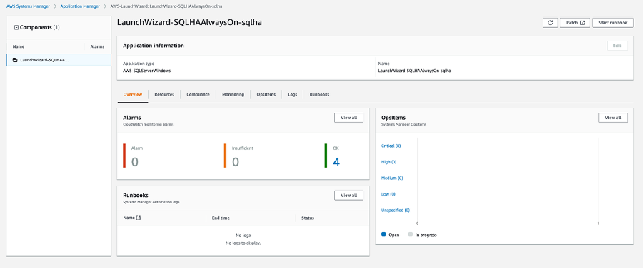The width and height of the screenshot is (644, 269).
Task: Start runbook for the application
Action: [613, 23]
